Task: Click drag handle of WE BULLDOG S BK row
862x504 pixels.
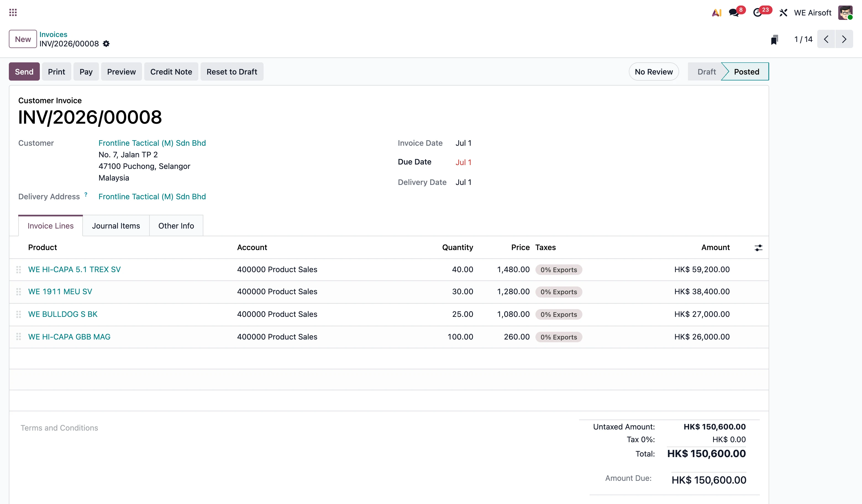Action: [x=19, y=314]
